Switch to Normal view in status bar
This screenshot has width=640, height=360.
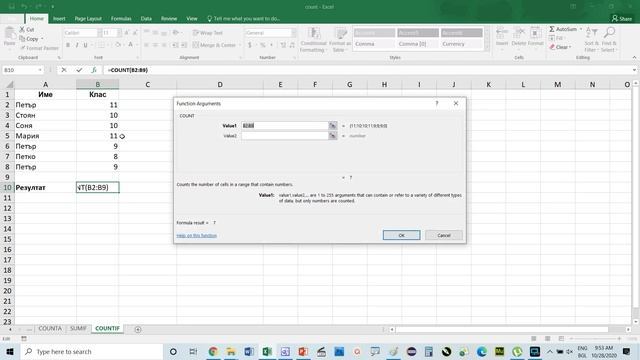(x=533, y=339)
